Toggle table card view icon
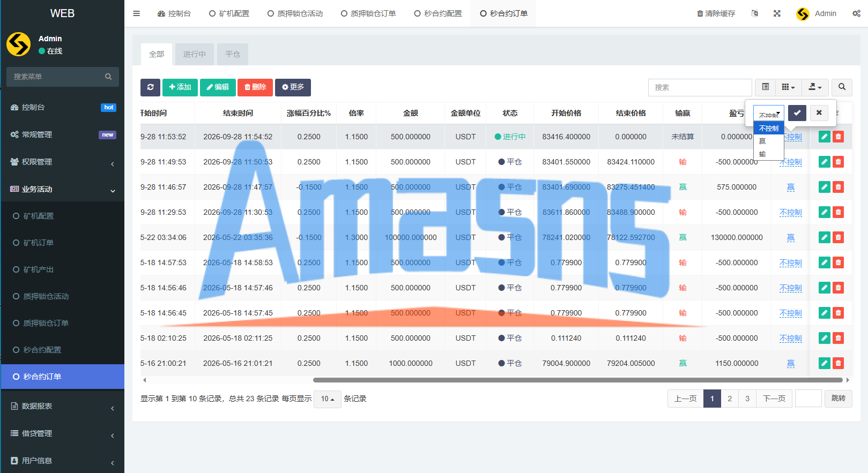Viewport: 868px width, 473px height. click(x=766, y=87)
